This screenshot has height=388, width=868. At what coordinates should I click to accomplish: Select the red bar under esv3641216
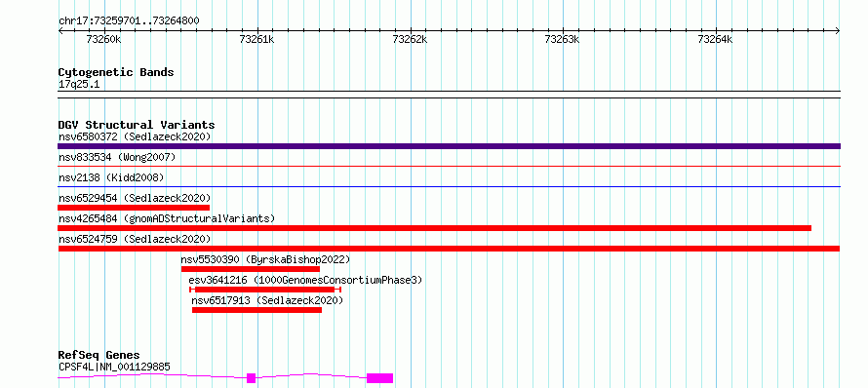[x=265, y=290]
